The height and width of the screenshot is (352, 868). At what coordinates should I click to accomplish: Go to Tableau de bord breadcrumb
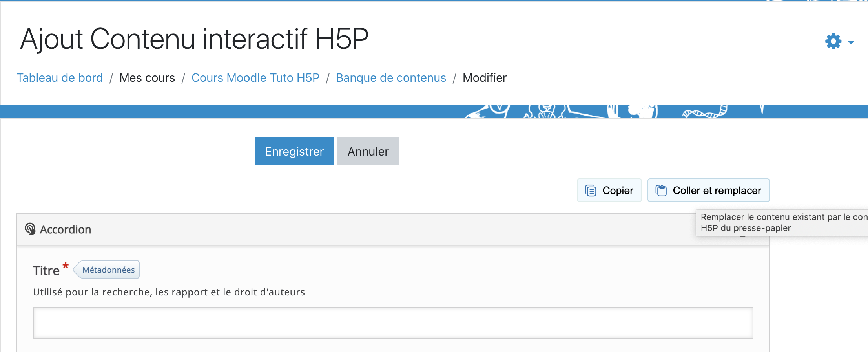(x=60, y=78)
